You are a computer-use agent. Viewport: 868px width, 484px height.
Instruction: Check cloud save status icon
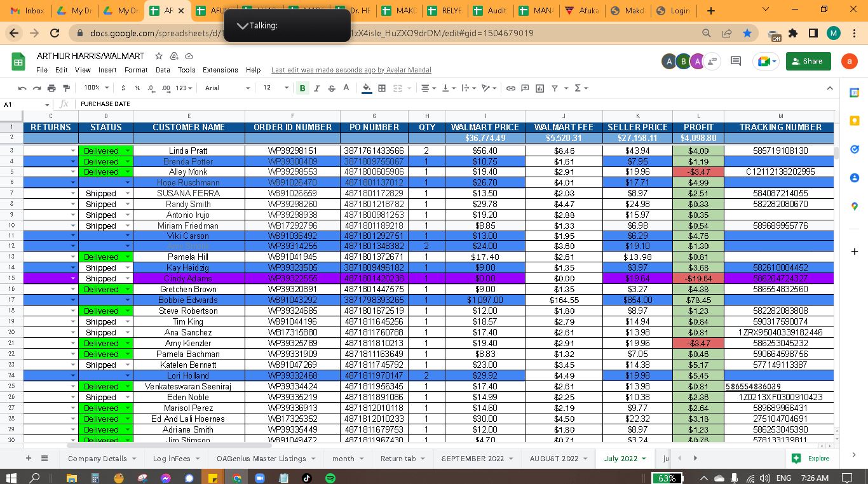[189, 56]
